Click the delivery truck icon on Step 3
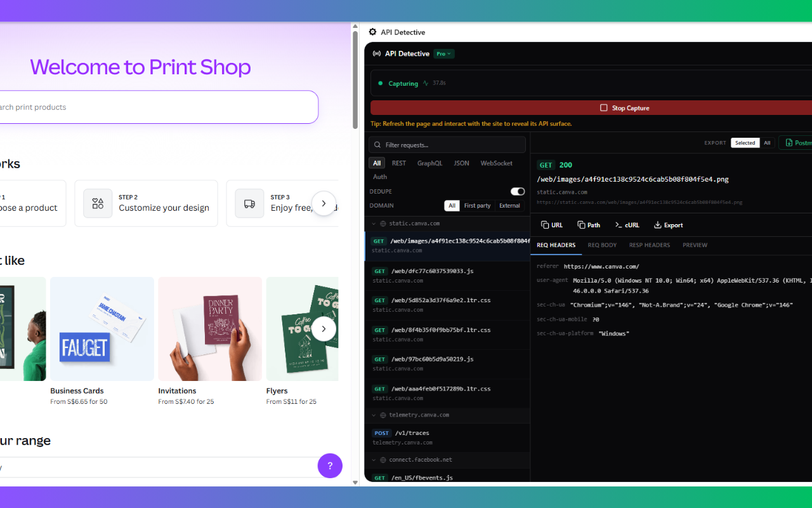 [x=249, y=203]
